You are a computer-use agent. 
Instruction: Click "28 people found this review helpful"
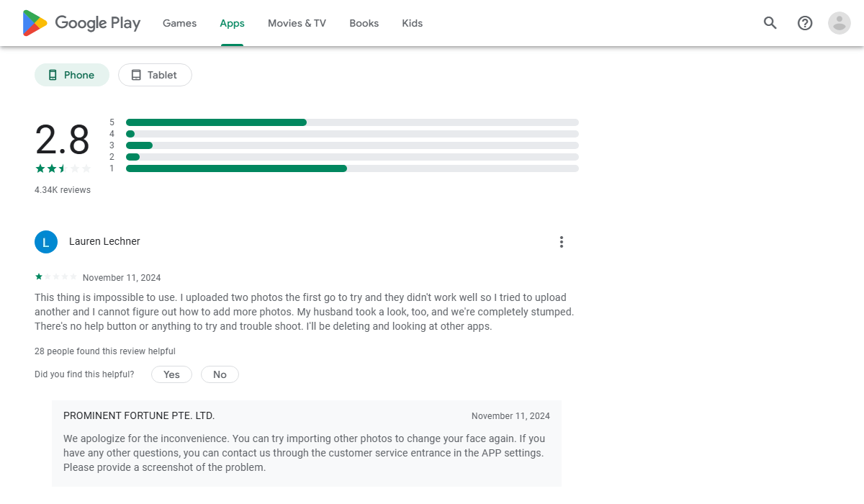[105, 351]
